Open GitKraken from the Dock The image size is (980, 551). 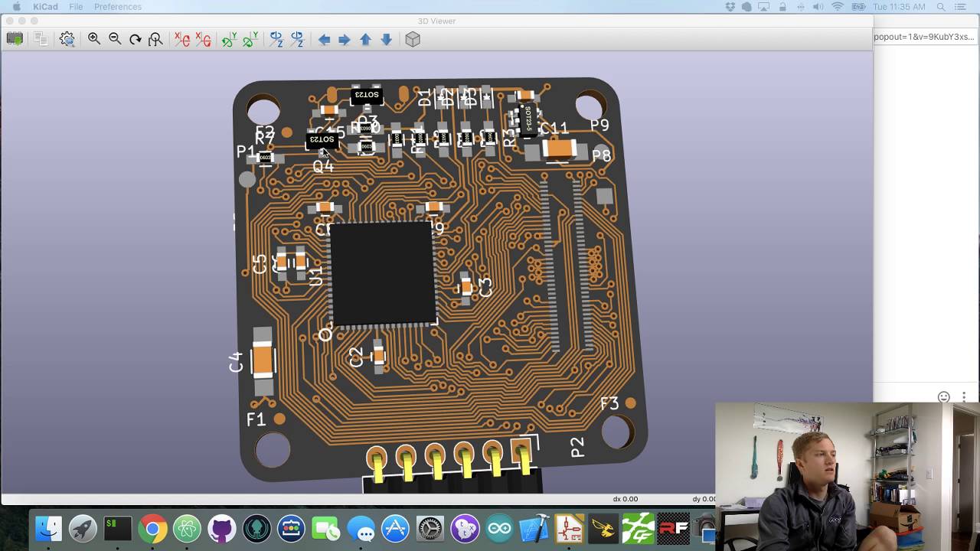(x=256, y=529)
